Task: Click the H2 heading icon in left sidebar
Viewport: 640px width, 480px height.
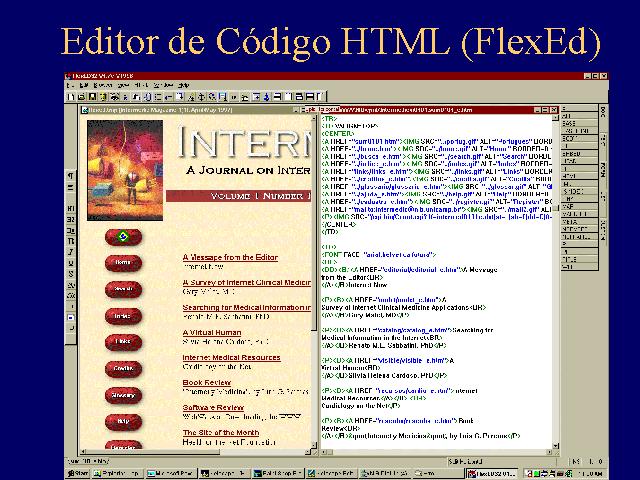Action: (x=71, y=220)
